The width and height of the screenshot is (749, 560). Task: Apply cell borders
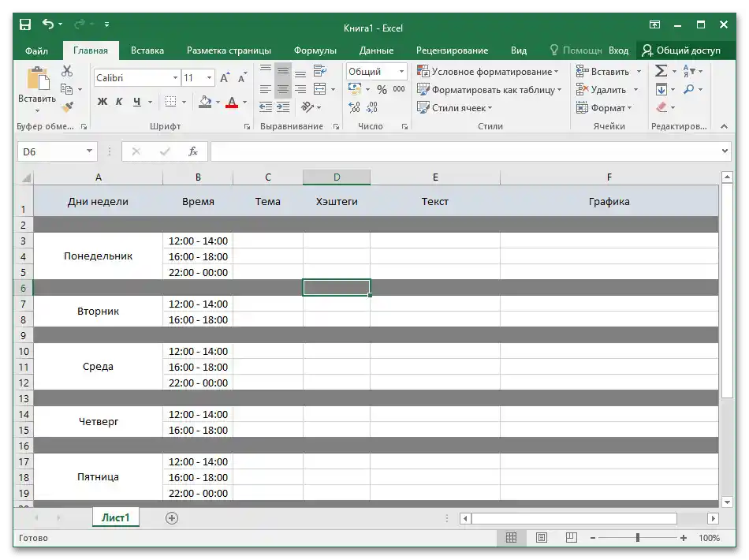[x=170, y=101]
